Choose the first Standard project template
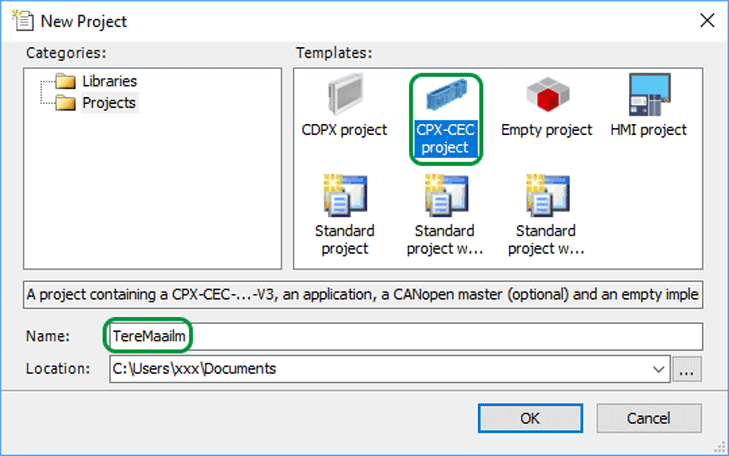This screenshot has width=729, height=456. click(x=345, y=216)
